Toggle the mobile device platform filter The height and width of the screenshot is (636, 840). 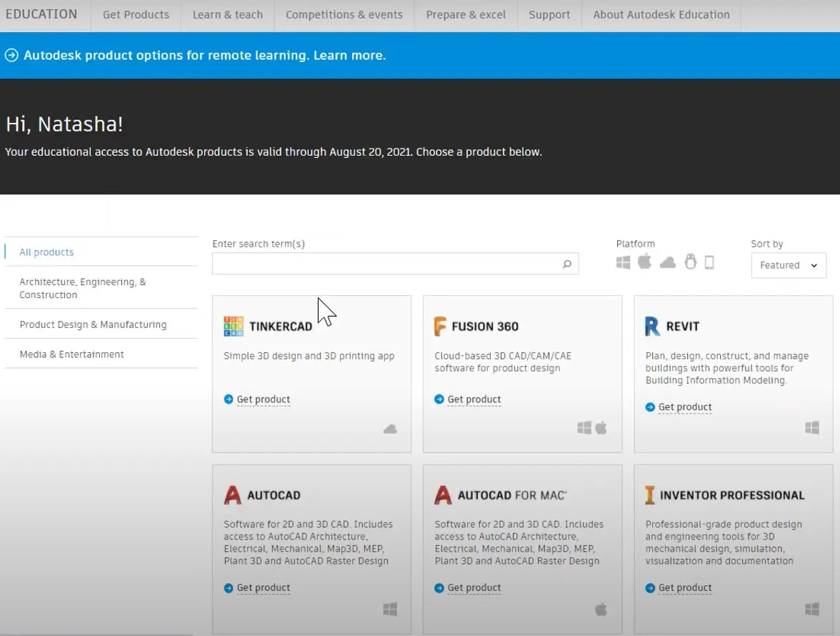coord(709,262)
